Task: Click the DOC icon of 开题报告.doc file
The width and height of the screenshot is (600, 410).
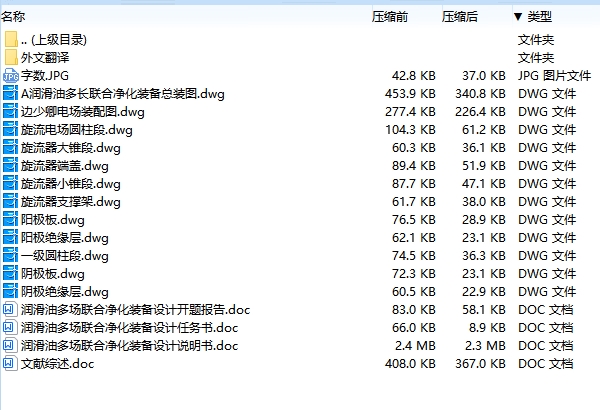Action: pyautogui.click(x=10, y=310)
